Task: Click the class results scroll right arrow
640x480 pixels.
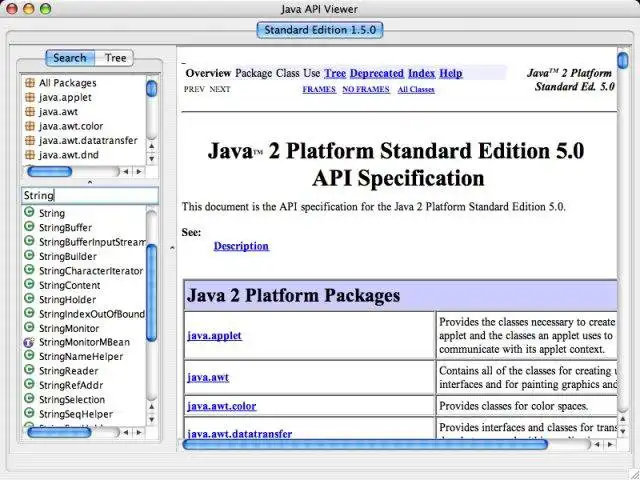Action: pos(139,432)
